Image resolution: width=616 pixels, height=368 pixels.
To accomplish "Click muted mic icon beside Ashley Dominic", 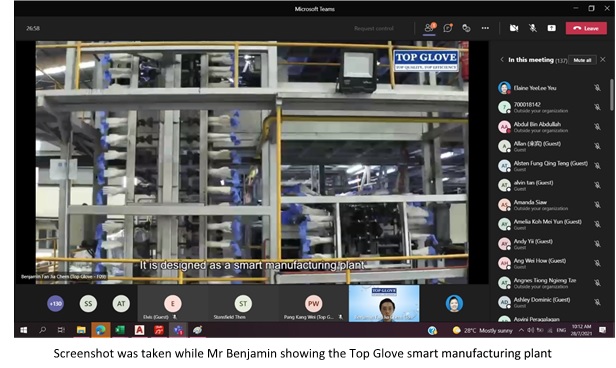I will click(x=597, y=302).
